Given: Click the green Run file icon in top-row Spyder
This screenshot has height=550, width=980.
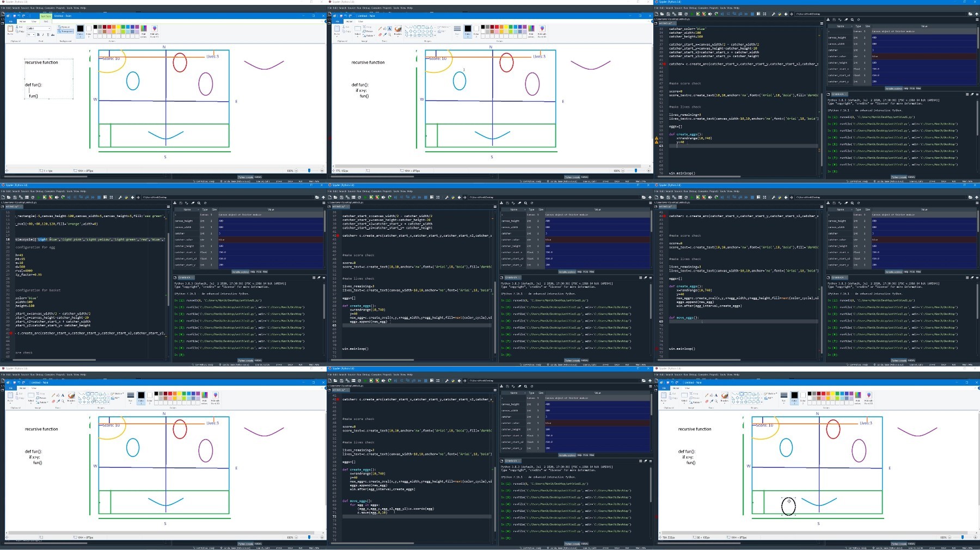Looking at the screenshot, I should (692, 14).
